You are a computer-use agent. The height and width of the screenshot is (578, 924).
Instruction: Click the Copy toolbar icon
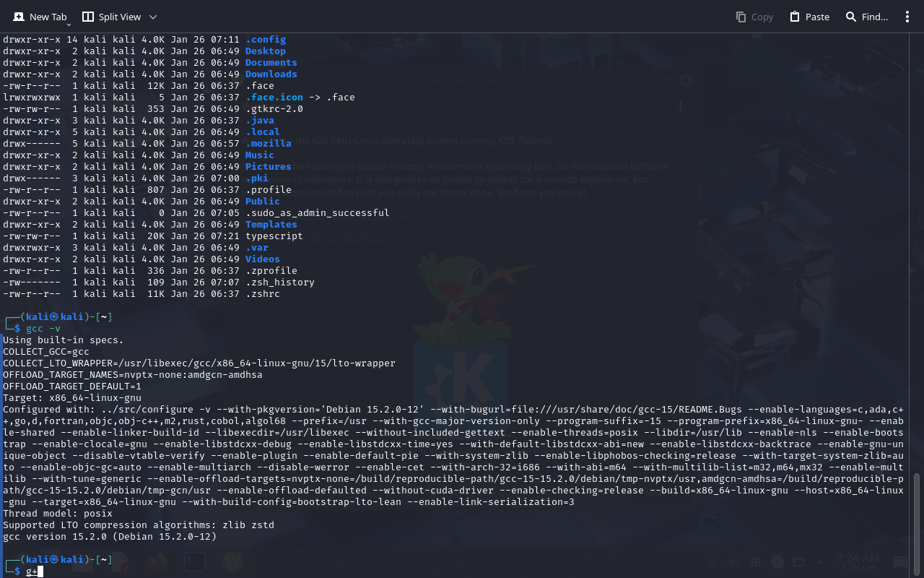[741, 17]
